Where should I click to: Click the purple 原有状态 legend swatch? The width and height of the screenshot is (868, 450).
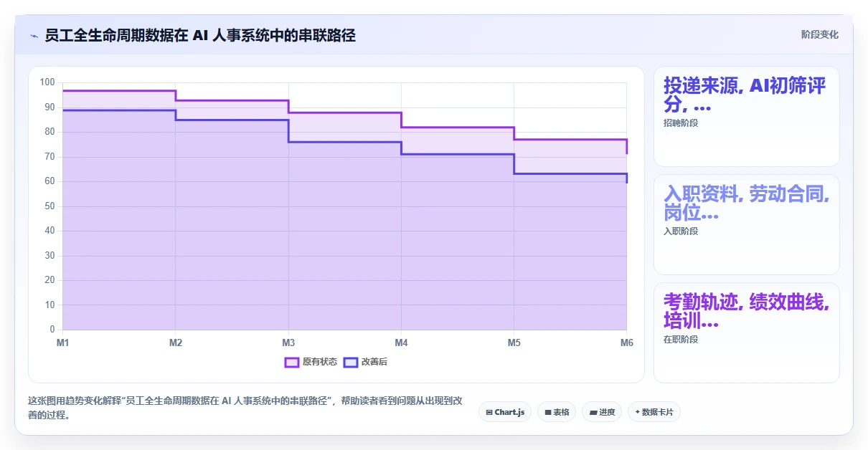tap(292, 362)
